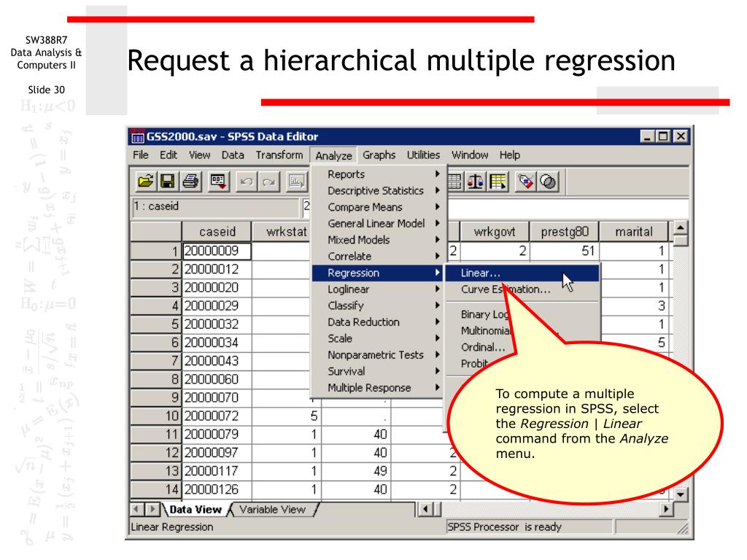The height and width of the screenshot is (560, 747).
Task: Click the Value Labels tag icon
Action: 525,182
